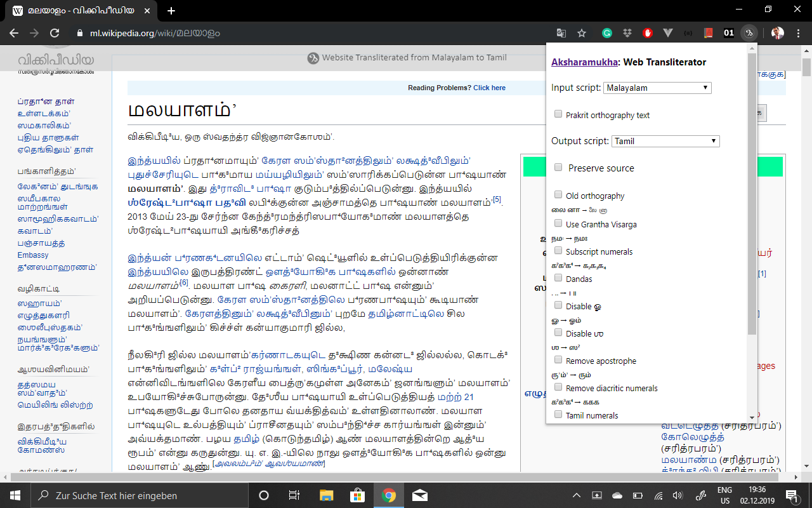Open the பஞ்சாயத்த sidebar link
The height and width of the screenshot is (508, 812).
tap(42, 243)
